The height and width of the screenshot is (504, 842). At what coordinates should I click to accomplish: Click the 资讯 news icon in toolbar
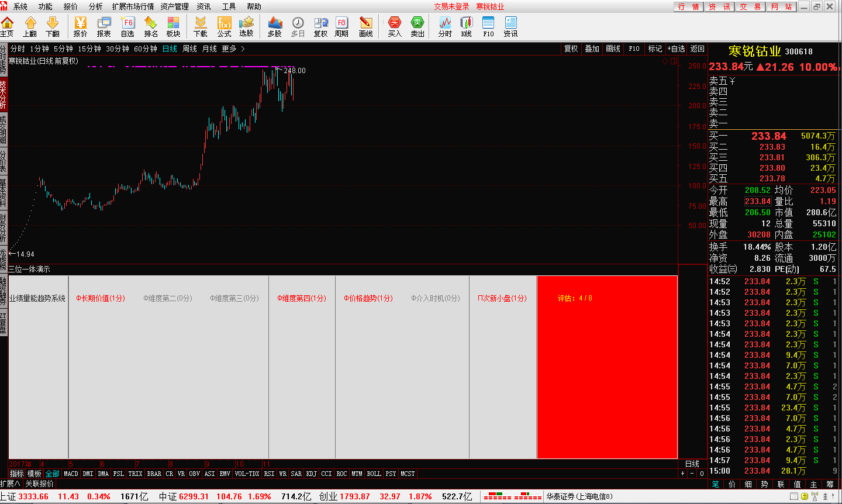[x=511, y=27]
